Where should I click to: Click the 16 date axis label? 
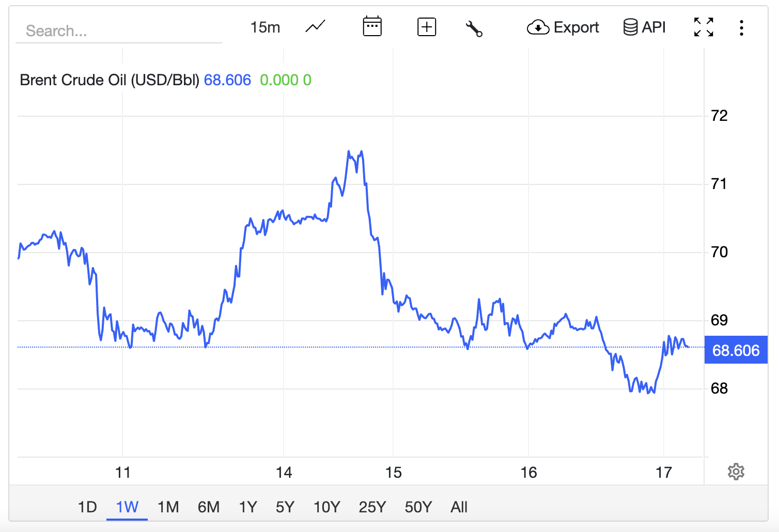528,473
